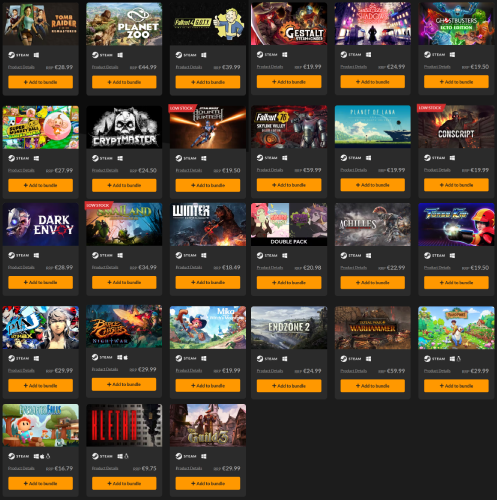
Task: Add Achilles to bundle
Action: pos(373,282)
